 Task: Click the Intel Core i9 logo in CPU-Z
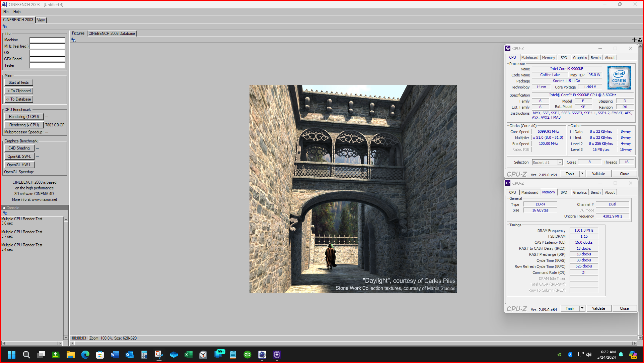pos(619,78)
